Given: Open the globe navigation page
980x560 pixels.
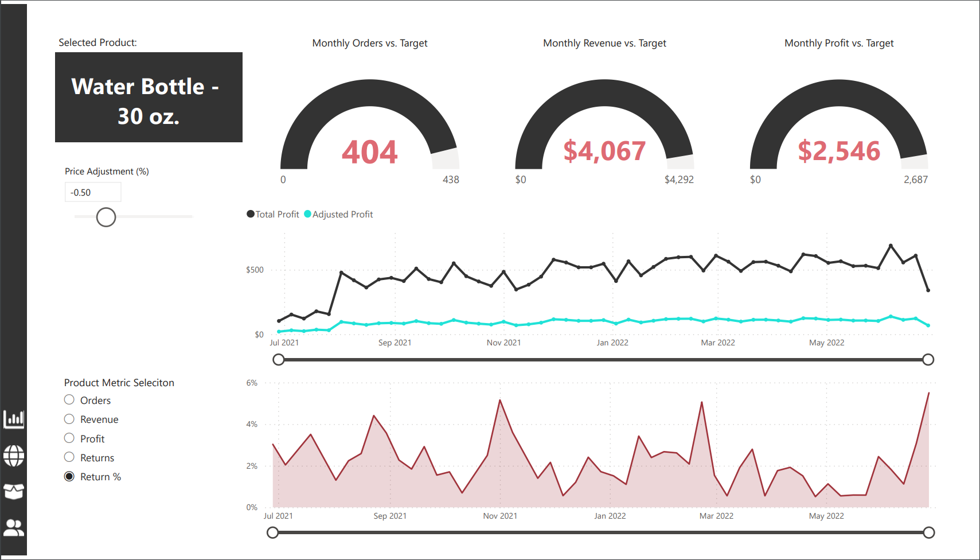Looking at the screenshot, I should (14, 456).
